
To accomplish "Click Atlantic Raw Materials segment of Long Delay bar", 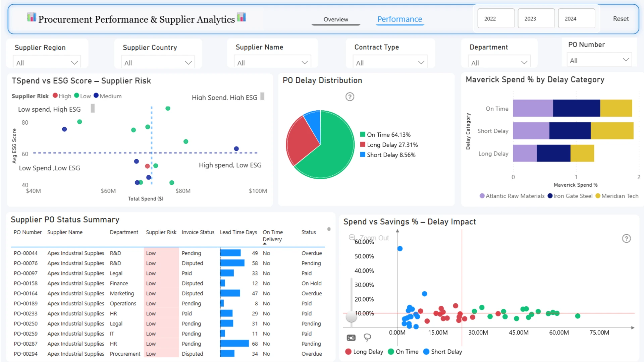I will (525, 153).
